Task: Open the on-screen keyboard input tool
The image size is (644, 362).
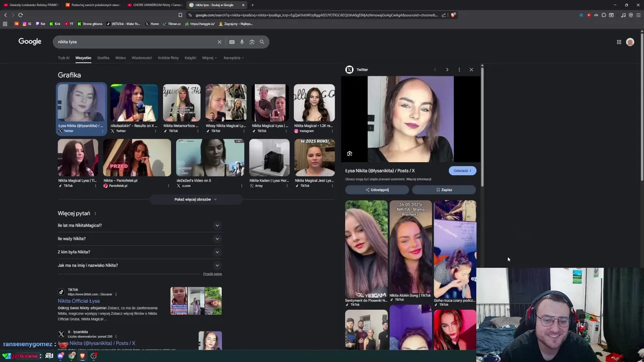Action: click(231, 42)
